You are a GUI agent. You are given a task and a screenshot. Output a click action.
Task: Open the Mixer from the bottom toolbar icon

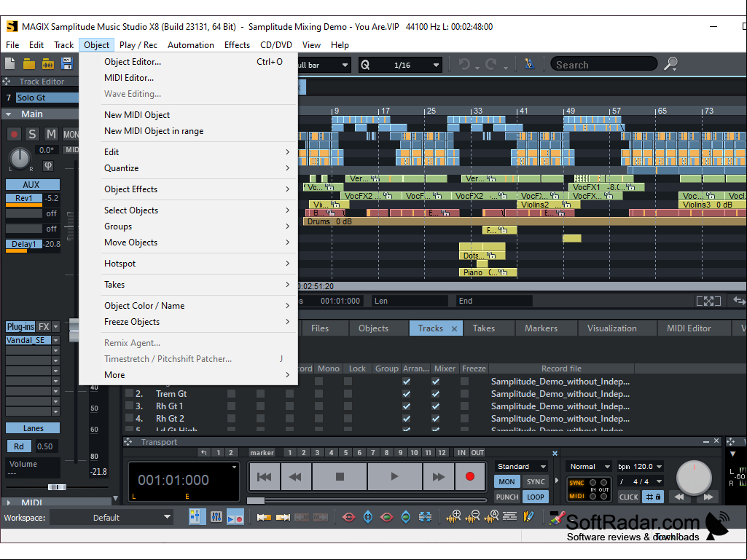216,517
